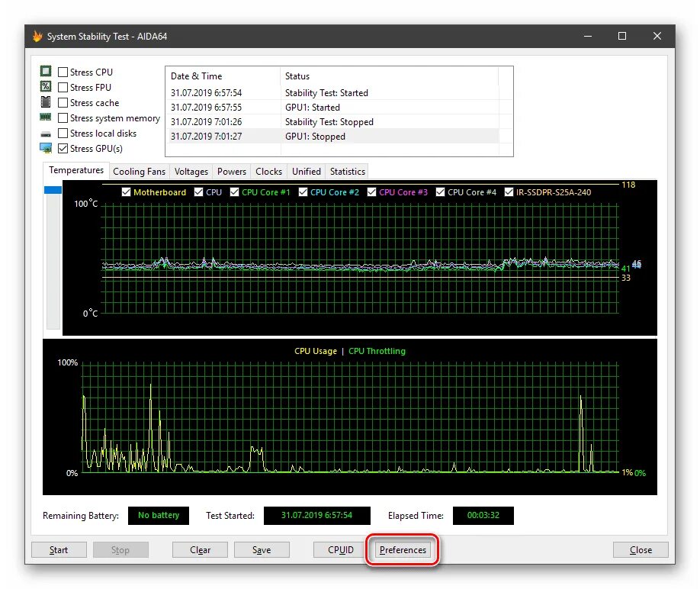
Task: Click the RAM module icon beside Stress system memory
Action: click(x=46, y=117)
